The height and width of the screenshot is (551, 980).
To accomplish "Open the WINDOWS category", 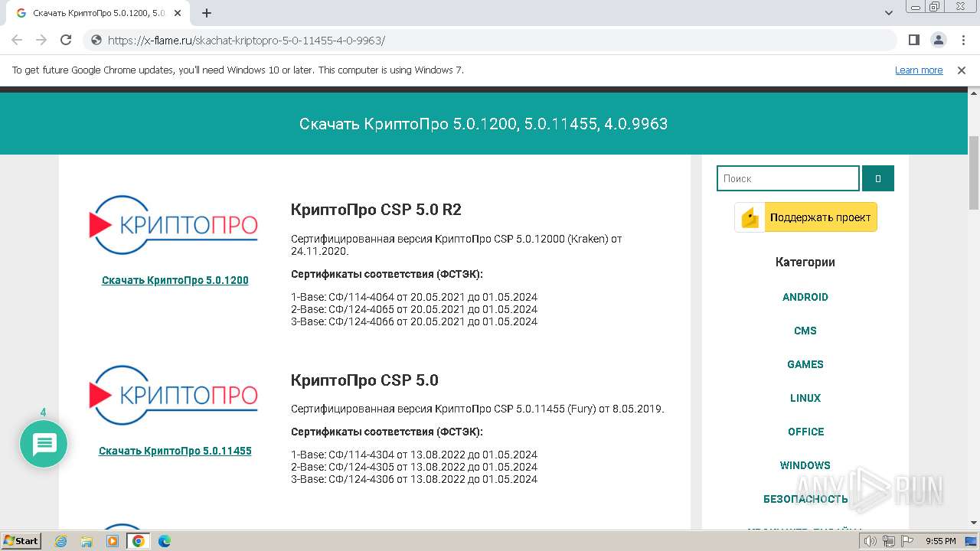I will pos(805,465).
